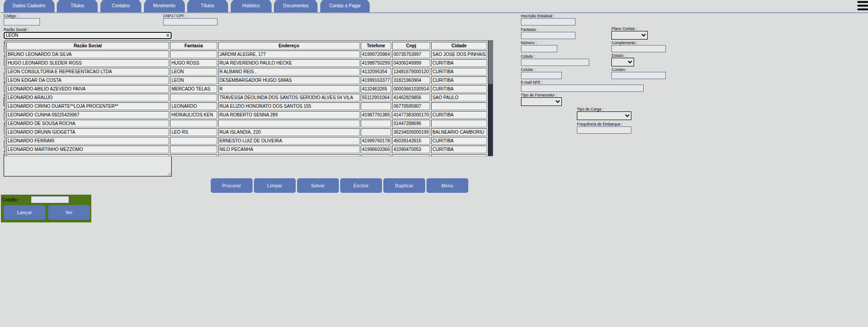This screenshot has height=327, width=868.
Task: Open the Contas a Pagar tab
Action: point(345,6)
